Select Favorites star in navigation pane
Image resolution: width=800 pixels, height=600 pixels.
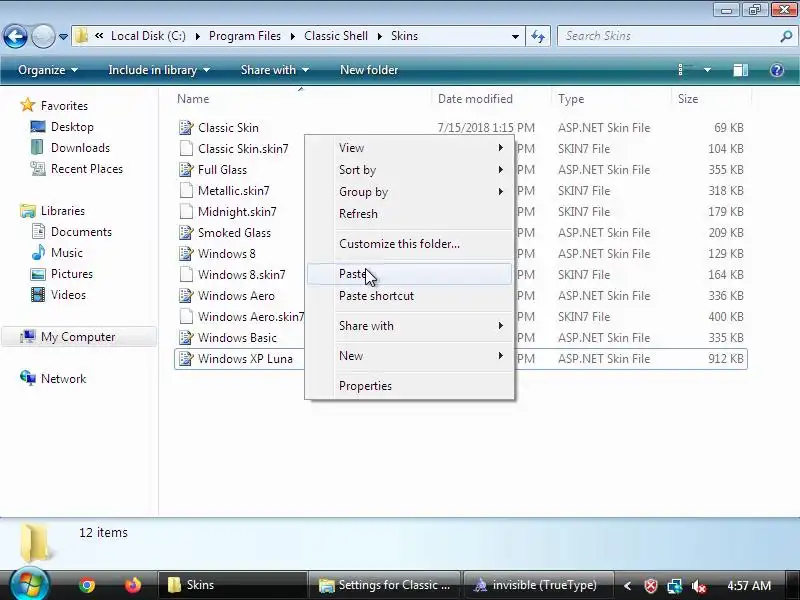click(x=28, y=106)
